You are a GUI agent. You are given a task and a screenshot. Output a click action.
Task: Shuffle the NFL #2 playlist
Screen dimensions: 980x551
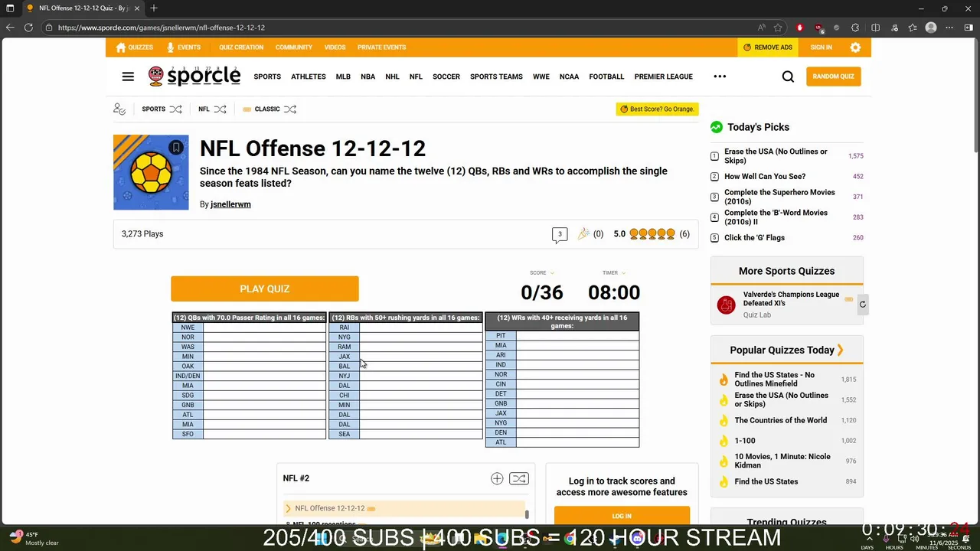pos(518,478)
